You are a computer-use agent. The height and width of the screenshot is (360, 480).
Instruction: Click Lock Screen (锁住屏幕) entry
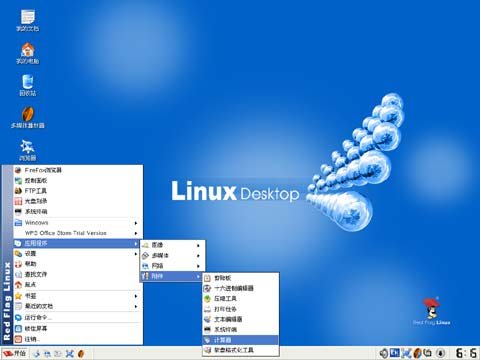(78, 328)
